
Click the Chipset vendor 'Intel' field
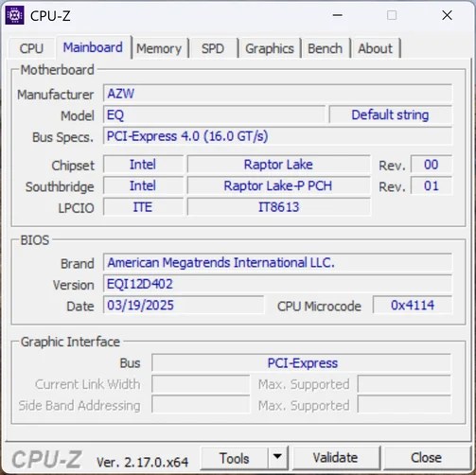143,165
